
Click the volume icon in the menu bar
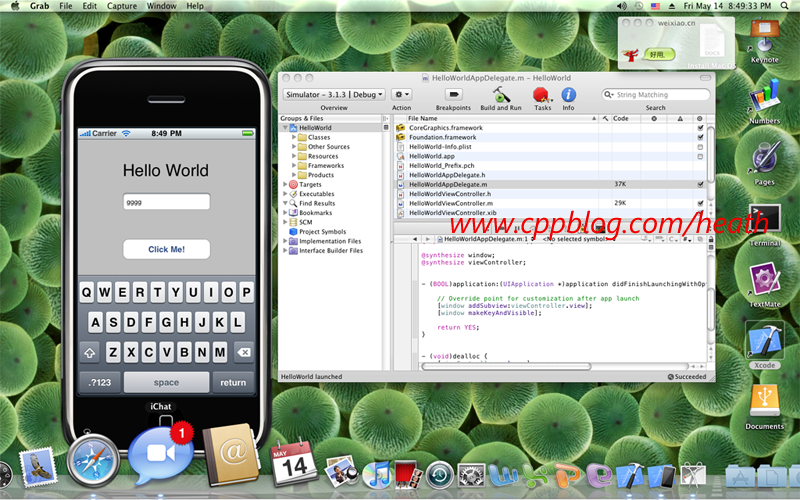click(621, 6)
